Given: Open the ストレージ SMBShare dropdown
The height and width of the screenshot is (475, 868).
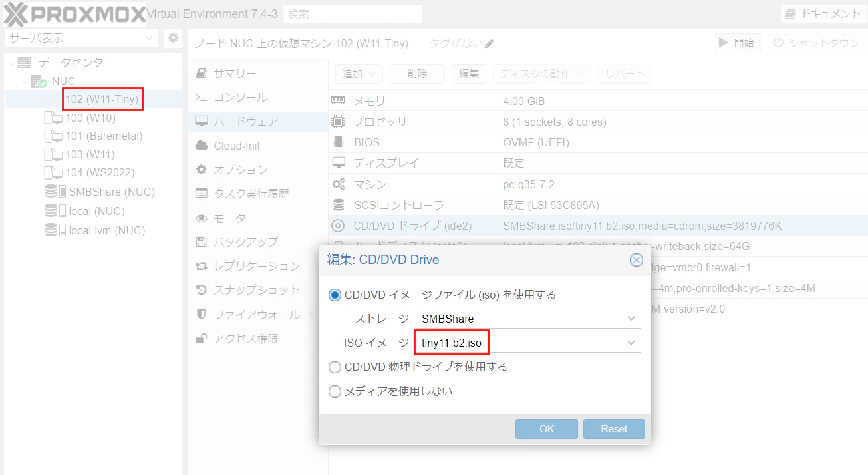Looking at the screenshot, I should coord(631,319).
